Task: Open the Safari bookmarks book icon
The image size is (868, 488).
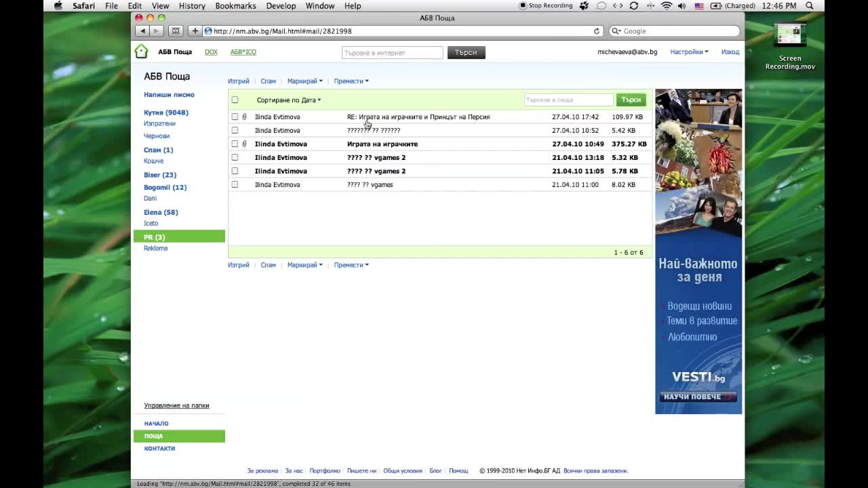Action: [x=176, y=31]
